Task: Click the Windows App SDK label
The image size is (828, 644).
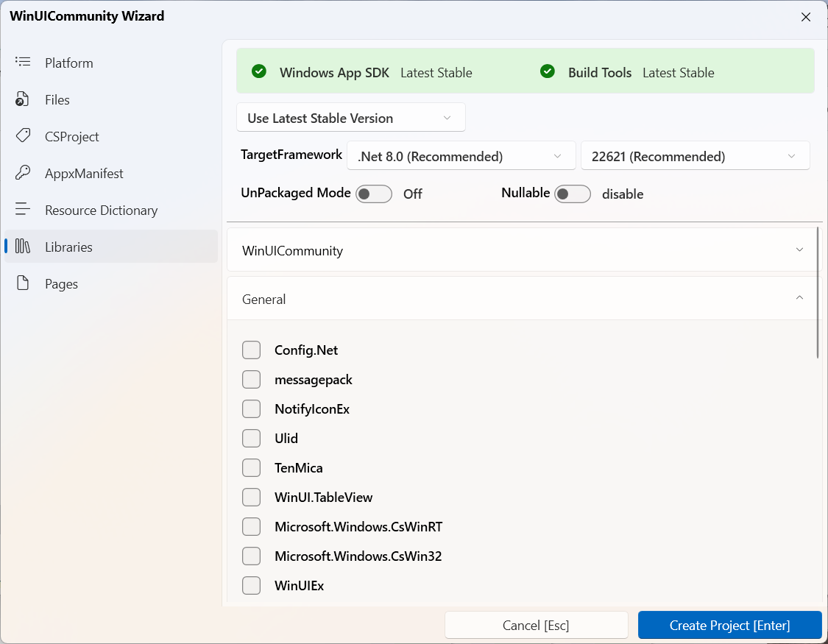Action: 334,72
